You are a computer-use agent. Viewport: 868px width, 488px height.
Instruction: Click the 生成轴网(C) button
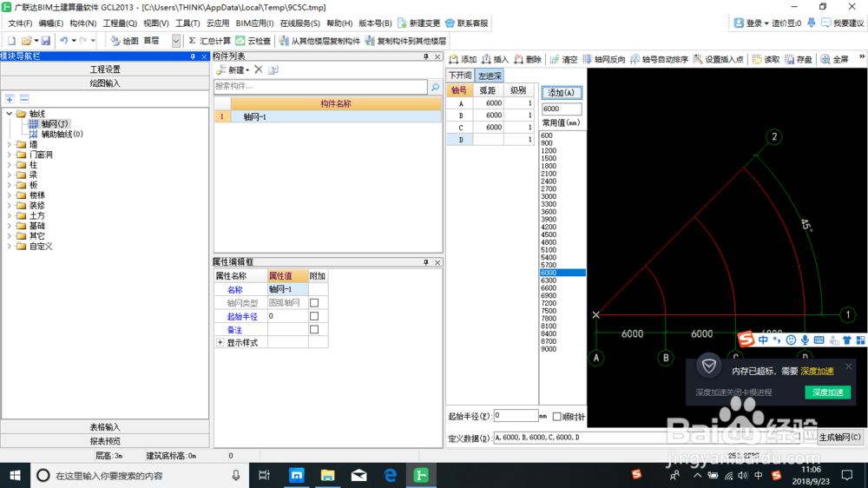[x=839, y=437]
